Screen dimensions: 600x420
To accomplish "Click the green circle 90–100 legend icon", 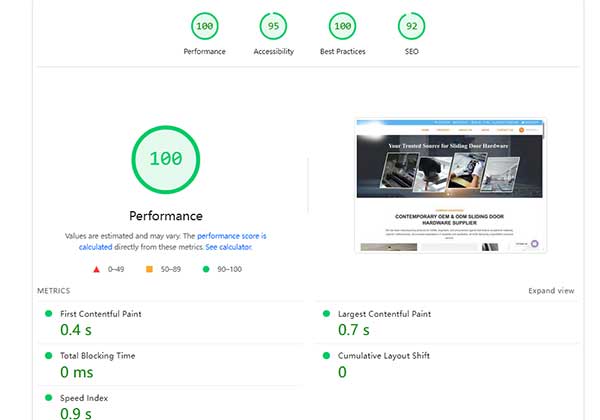I will click(206, 269).
